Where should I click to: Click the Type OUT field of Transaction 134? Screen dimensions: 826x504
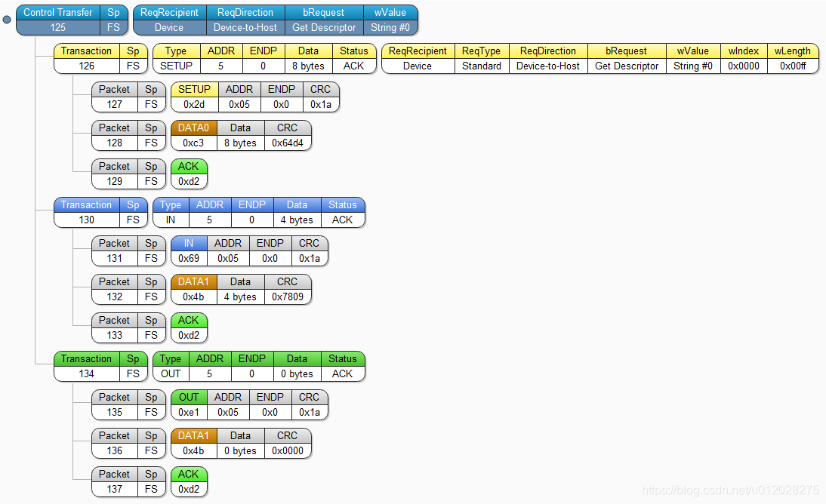point(171,366)
